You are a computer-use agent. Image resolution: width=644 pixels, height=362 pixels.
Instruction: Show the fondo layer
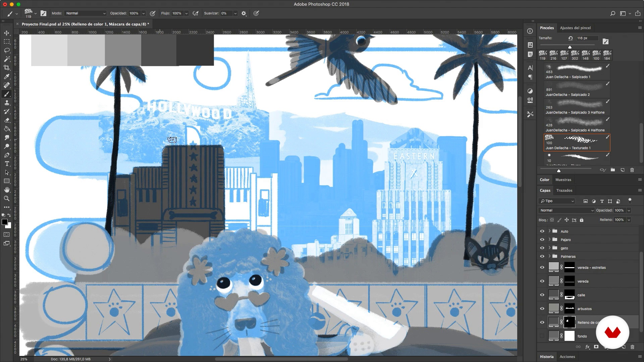[542, 336]
